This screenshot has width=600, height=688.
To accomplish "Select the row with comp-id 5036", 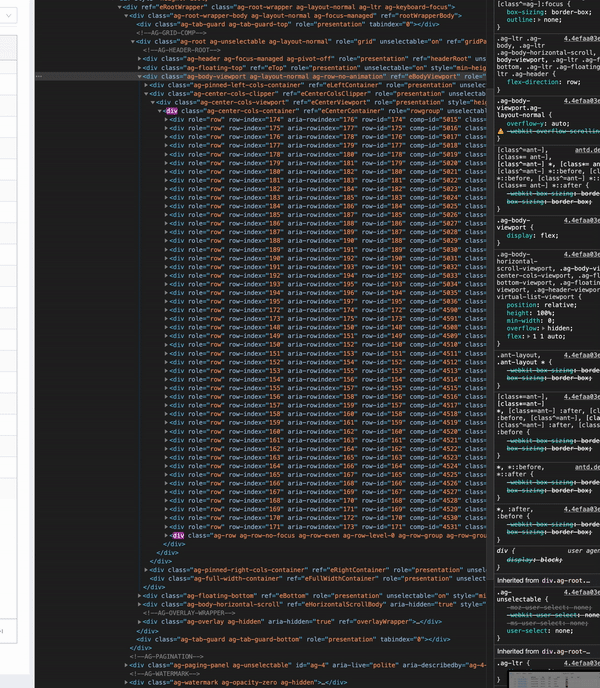I will (x=326, y=301).
